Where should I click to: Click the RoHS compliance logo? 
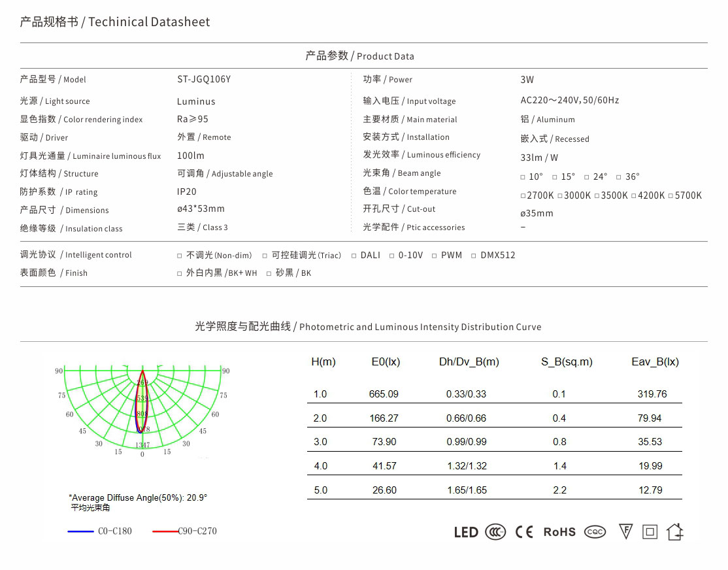pos(559,532)
